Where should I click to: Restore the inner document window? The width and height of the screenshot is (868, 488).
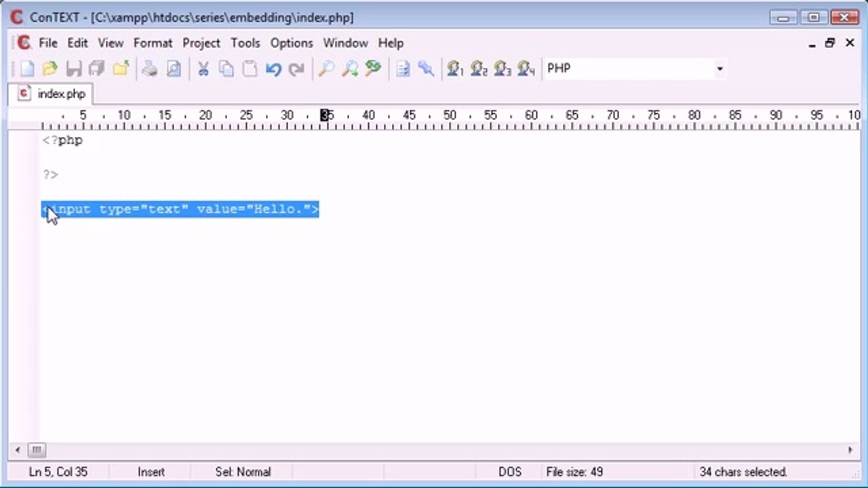tap(830, 43)
